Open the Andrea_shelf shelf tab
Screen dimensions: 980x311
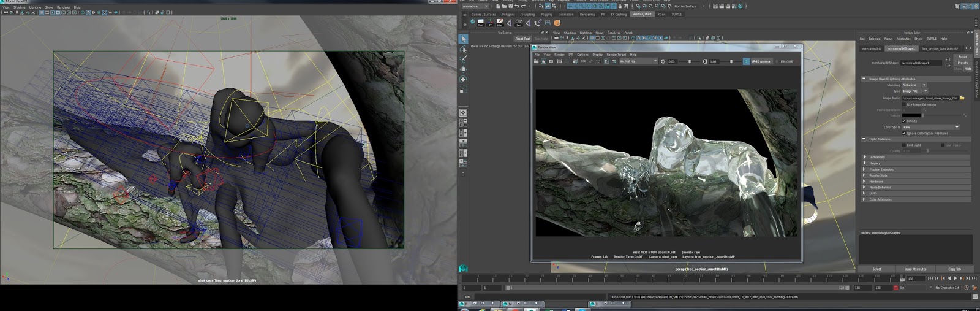coord(643,14)
